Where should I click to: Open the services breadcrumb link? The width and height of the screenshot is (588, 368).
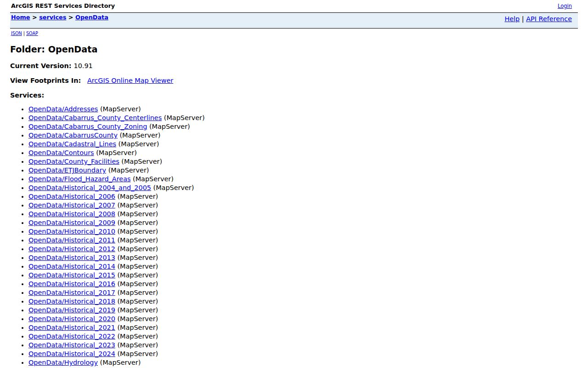coord(53,17)
